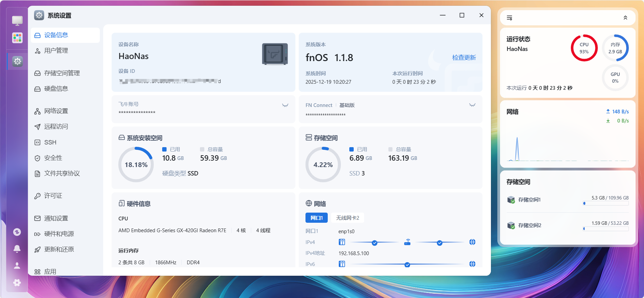Click the gear icon at the dock bottom
This screenshot has width=644, height=298.
coord(17,282)
